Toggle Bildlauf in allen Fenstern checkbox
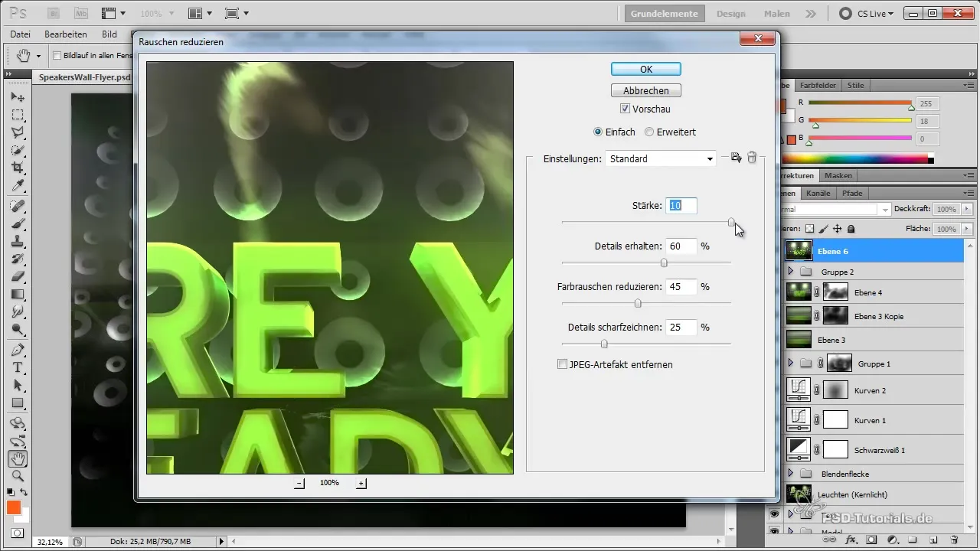The height and width of the screenshot is (551, 980). [57, 55]
